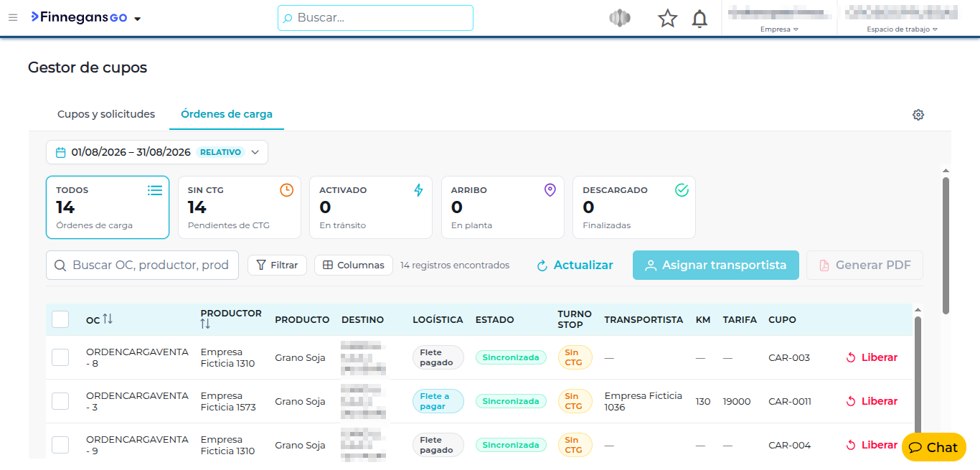The width and height of the screenshot is (980, 470).
Task: Click Liberar for CAR-004 row
Action: click(x=872, y=445)
